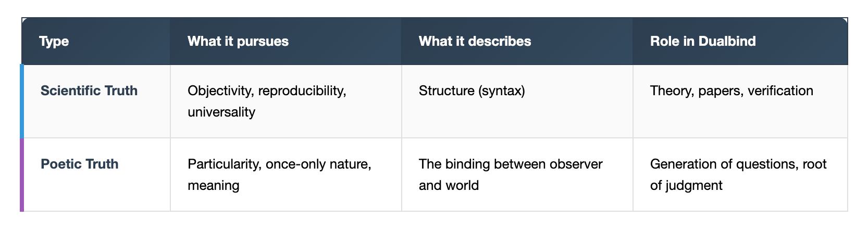868x231 pixels.
Task: Click the words "and world" in Poetic row
Action: (x=448, y=185)
